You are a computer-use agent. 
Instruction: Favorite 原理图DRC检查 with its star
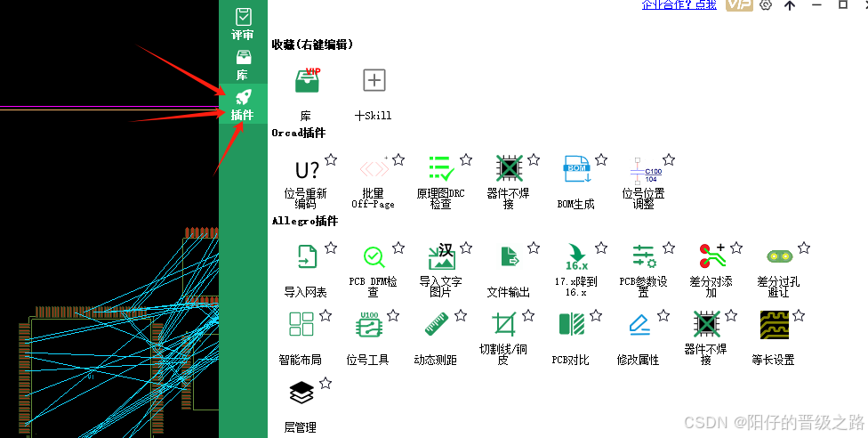(x=466, y=159)
